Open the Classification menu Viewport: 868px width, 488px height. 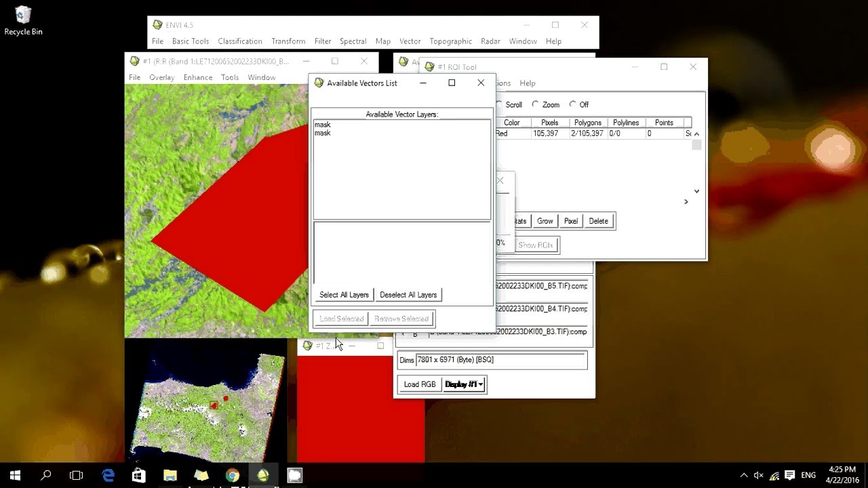pos(240,41)
